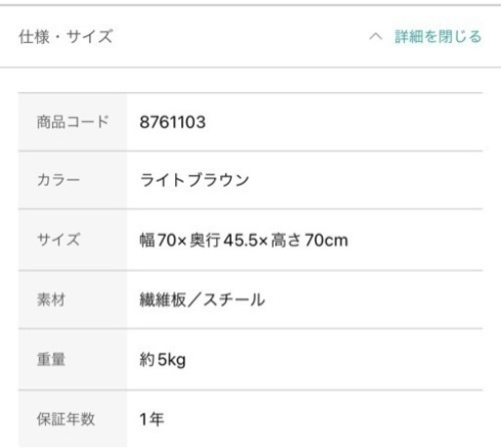Viewport: 501px width, 448px height.
Task: Click the 商品コード label cell
Action: 72,122
